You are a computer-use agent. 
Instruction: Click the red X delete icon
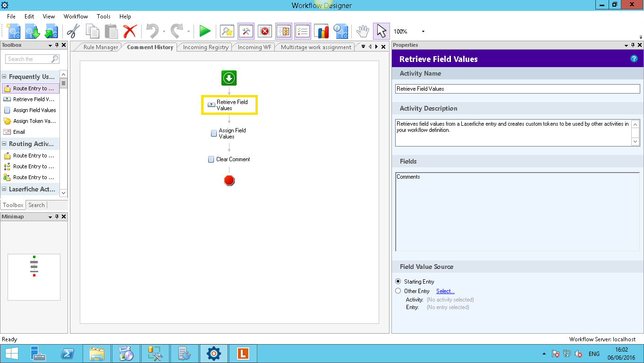pos(129,32)
